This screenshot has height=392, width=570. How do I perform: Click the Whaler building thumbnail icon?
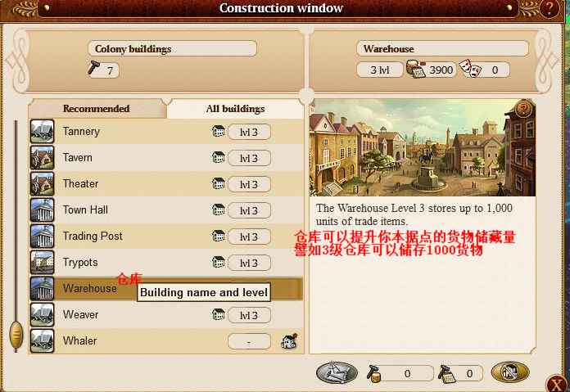click(x=42, y=340)
